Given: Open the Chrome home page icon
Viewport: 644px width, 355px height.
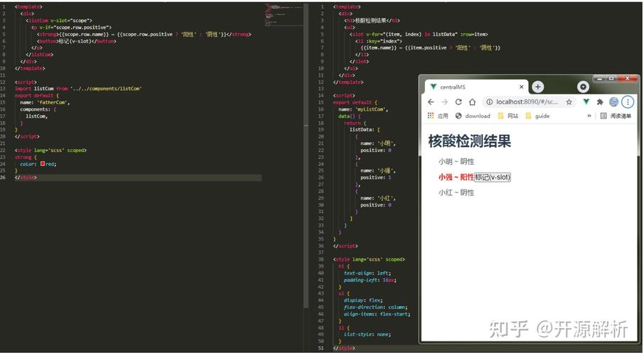Looking at the screenshot, I should point(472,102).
